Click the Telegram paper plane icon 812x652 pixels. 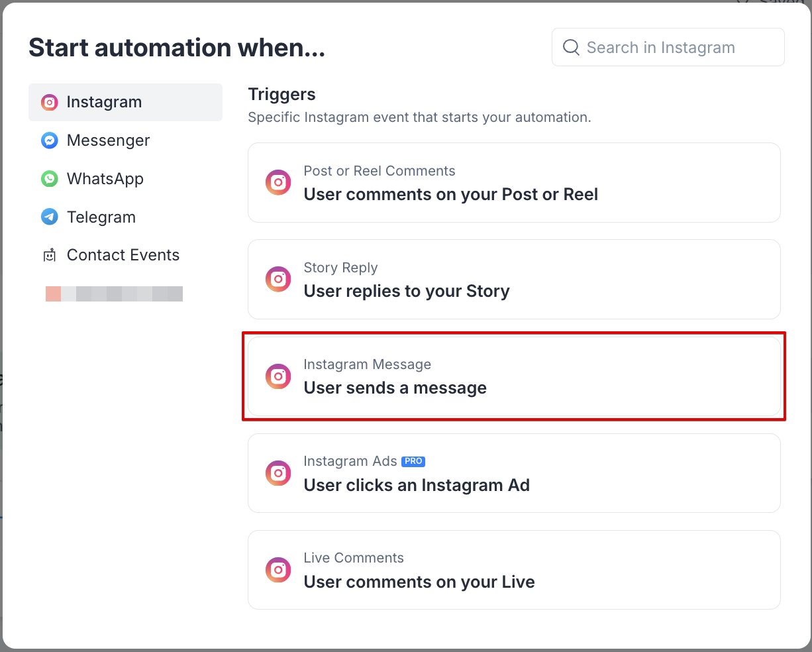50,217
